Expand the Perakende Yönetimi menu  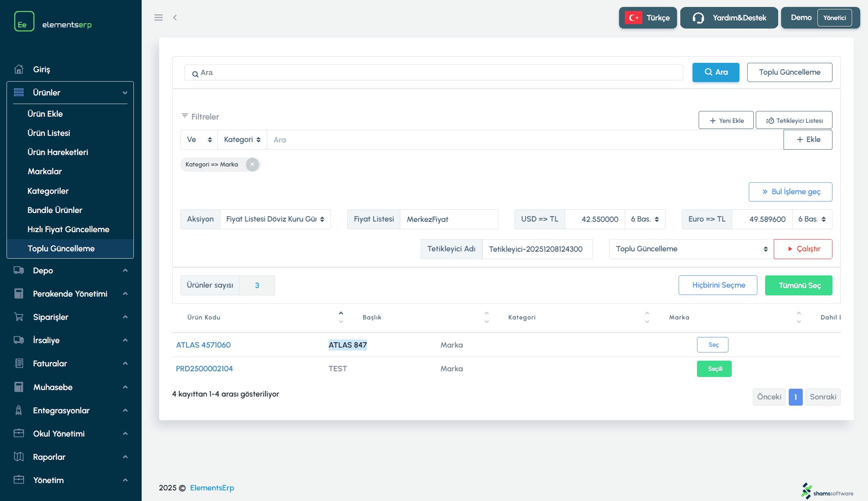70,294
